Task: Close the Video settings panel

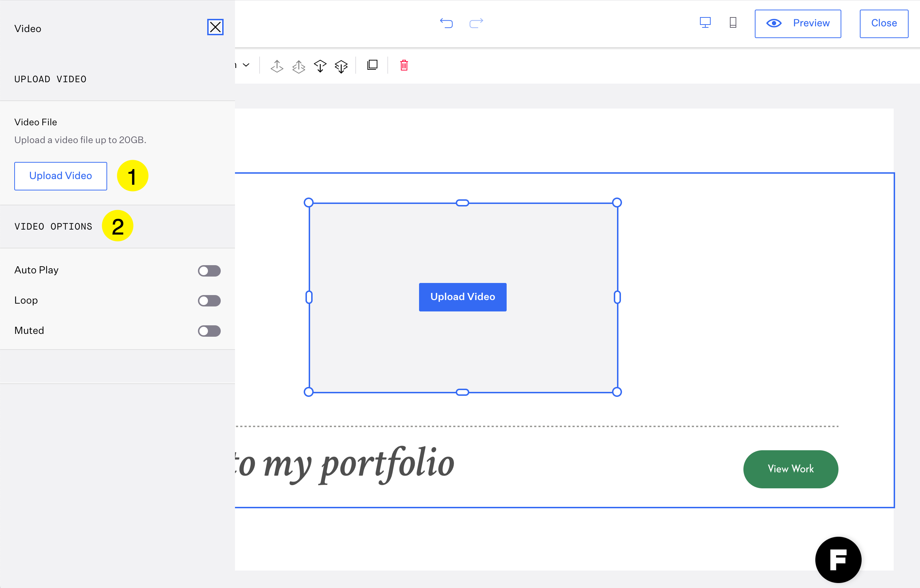Action: tap(215, 27)
